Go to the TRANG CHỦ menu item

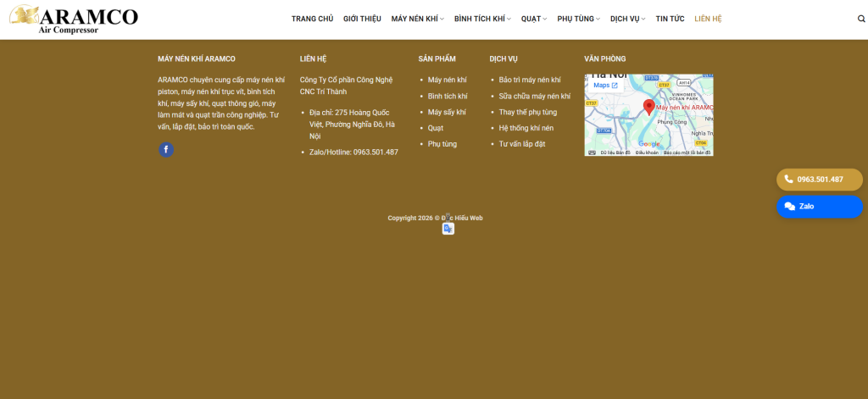(312, 19)
